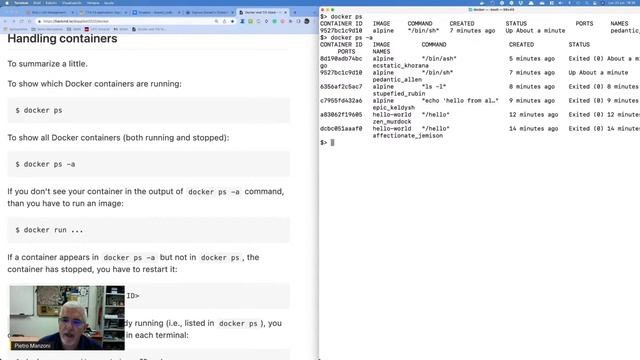Click container ID 6356af2c5ac7
The width and height of the screenshot is (640, 360).
pos(341,87)
